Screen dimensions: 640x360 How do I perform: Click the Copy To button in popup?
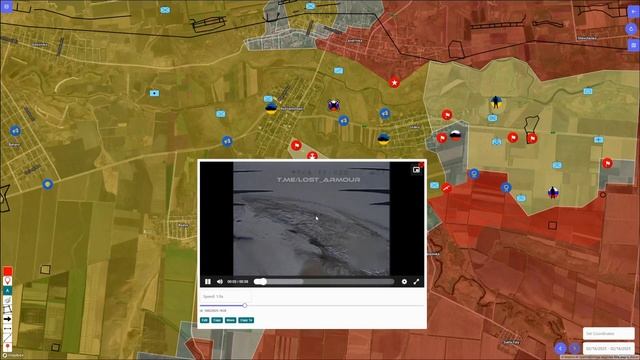click(246, 320)
